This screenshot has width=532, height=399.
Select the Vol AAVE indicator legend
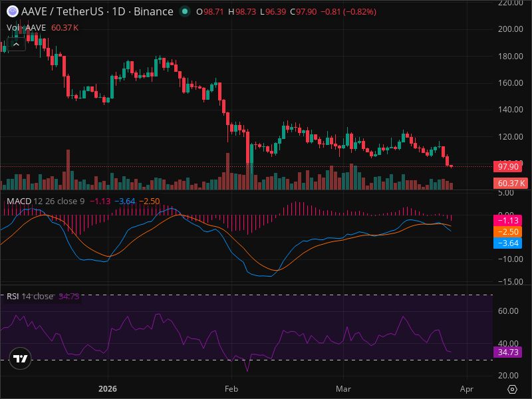pos(26,28)
